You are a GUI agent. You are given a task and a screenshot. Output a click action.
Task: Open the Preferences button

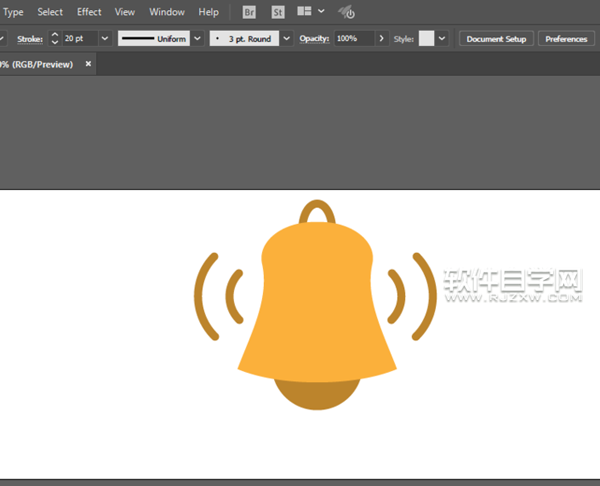(566, 38)
